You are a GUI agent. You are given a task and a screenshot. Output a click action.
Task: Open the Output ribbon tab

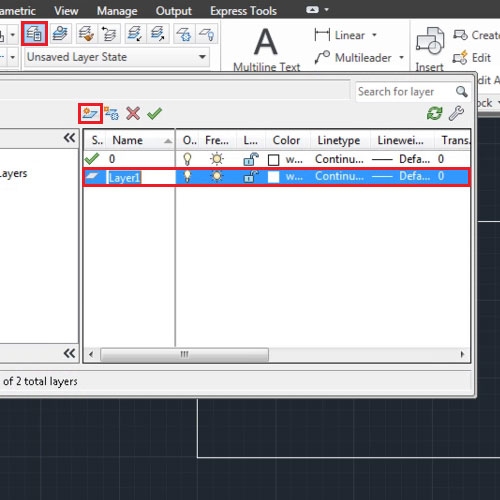173,11
